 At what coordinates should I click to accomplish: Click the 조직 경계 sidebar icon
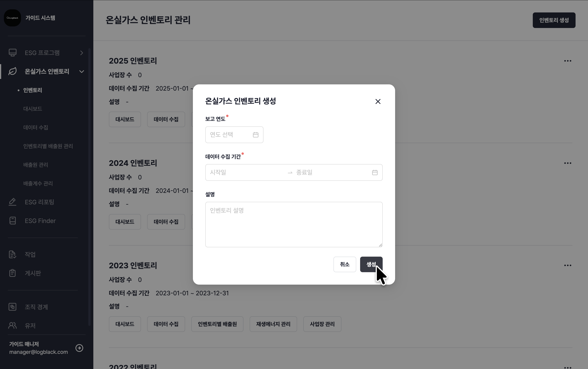click(12, 307)
